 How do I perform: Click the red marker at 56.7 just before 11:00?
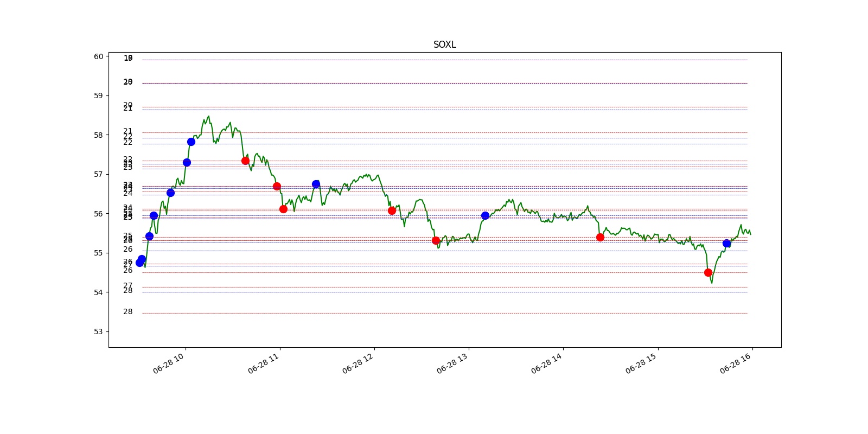(x=277, y=186)
